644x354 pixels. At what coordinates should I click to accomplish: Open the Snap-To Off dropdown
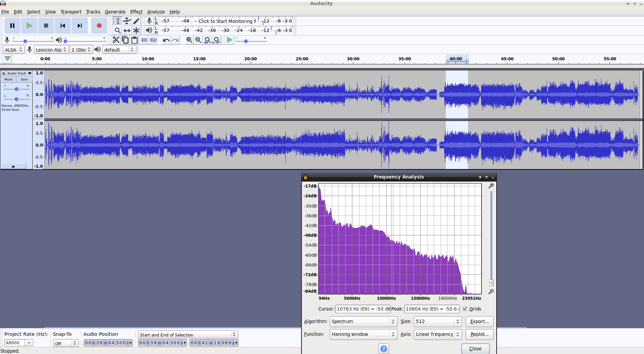click(66, 343)
